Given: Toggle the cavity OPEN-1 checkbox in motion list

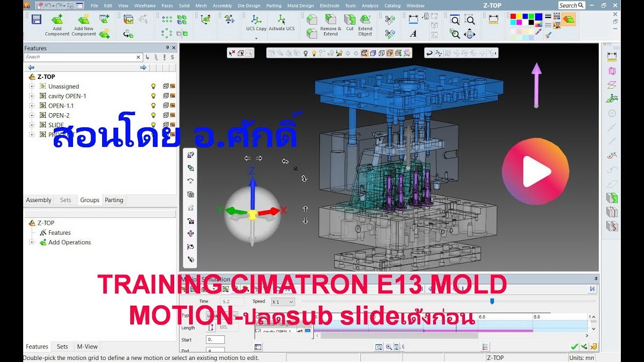Looking at the screenshot, I should (259, 332).
